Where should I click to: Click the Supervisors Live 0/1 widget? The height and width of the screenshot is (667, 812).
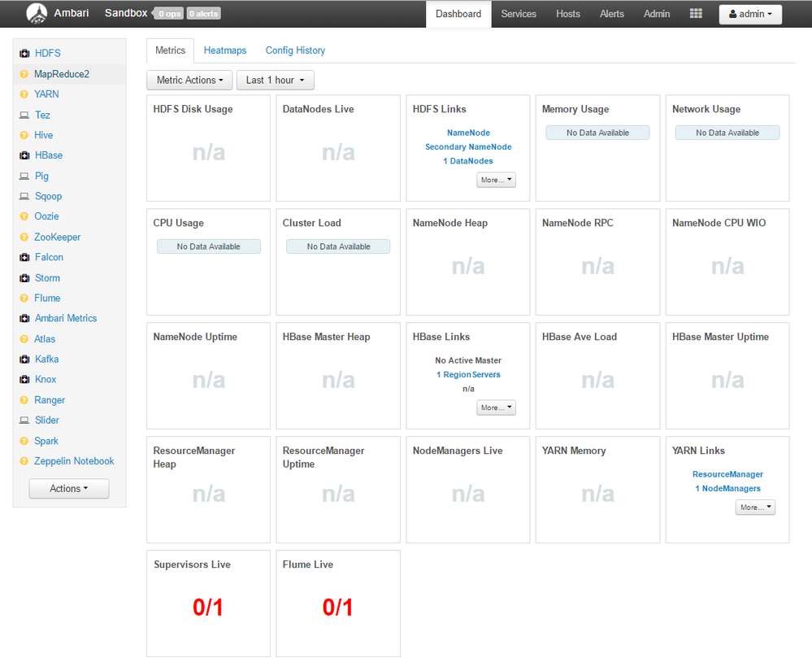[208, 604]
